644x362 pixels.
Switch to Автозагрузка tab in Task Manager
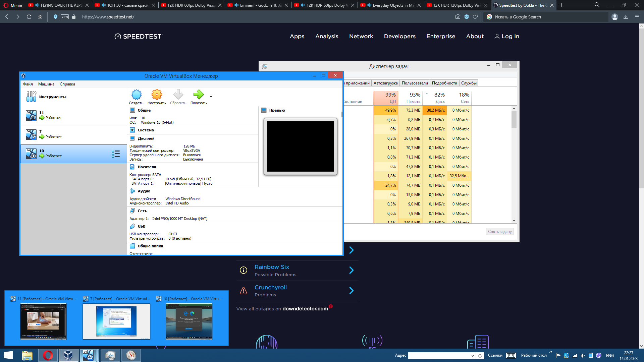click(386, 83)
